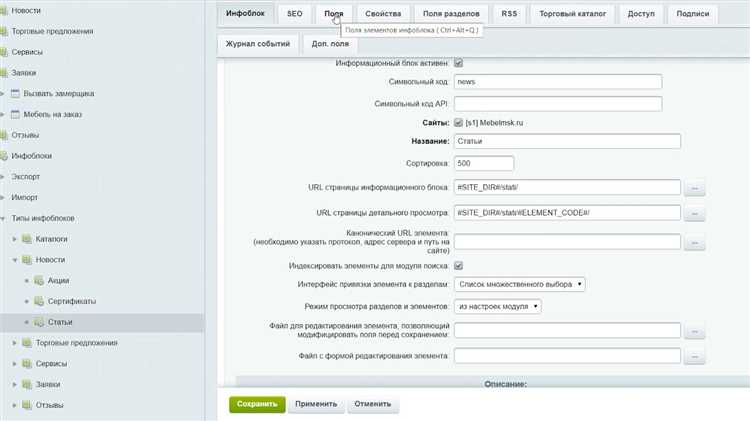Expand the Торговые предложения tree node
This screenshot has width=750, height=421.
click(x=14, y=343)
